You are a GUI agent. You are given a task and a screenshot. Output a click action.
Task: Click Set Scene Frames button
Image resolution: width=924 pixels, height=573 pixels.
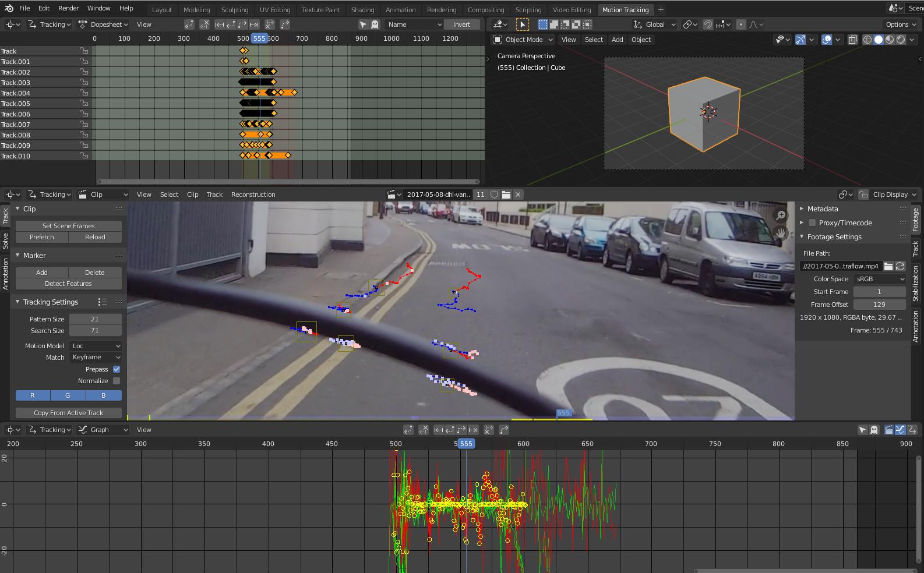[x=69, y=226]
